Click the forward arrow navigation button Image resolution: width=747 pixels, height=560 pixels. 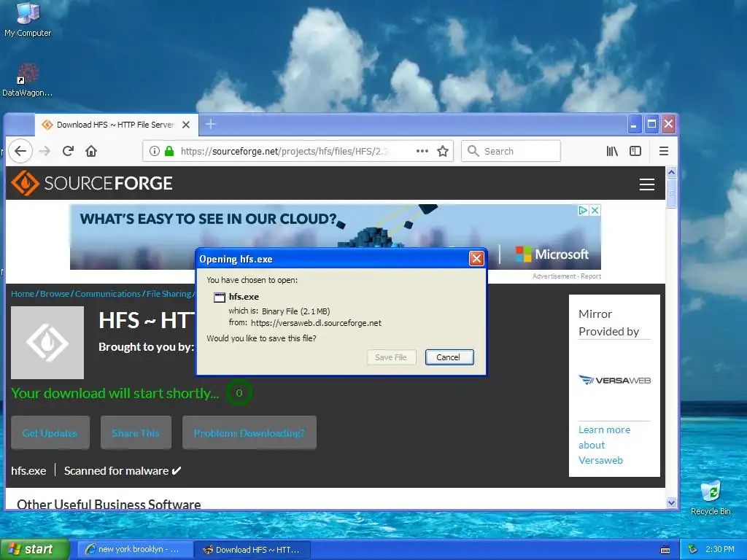(x=44, y=151)
